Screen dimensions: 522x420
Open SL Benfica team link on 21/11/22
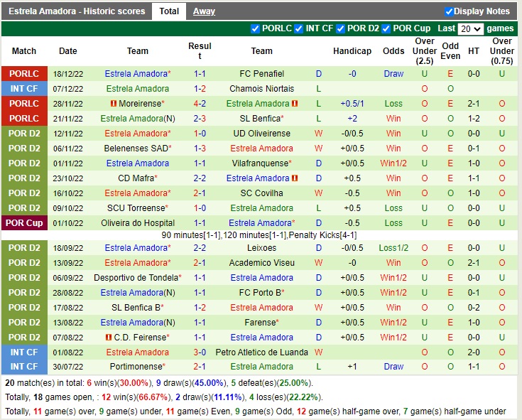[261, 119]
